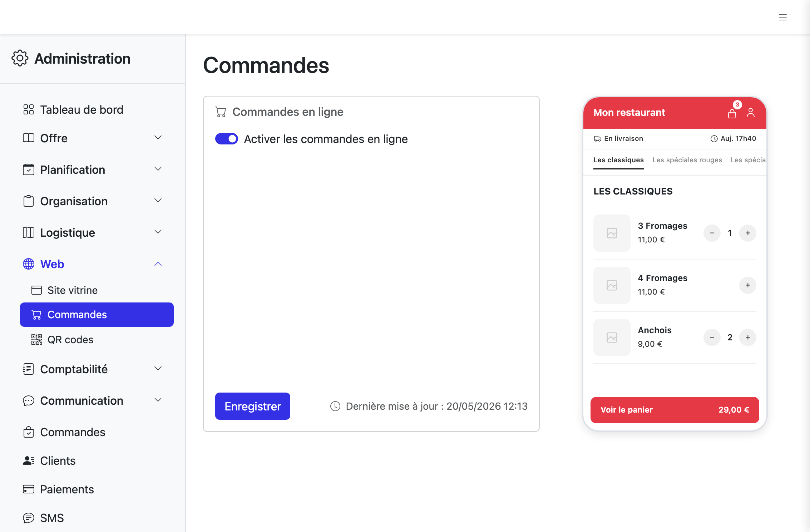Click the Offre book icon
810x532 pixels.
(x=29, y=138)
